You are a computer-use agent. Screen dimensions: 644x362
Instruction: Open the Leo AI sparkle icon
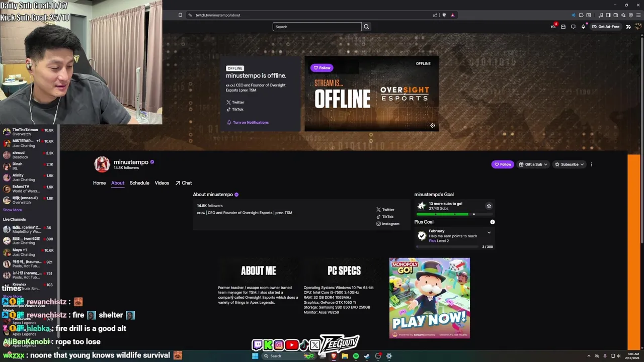(623, 15)
